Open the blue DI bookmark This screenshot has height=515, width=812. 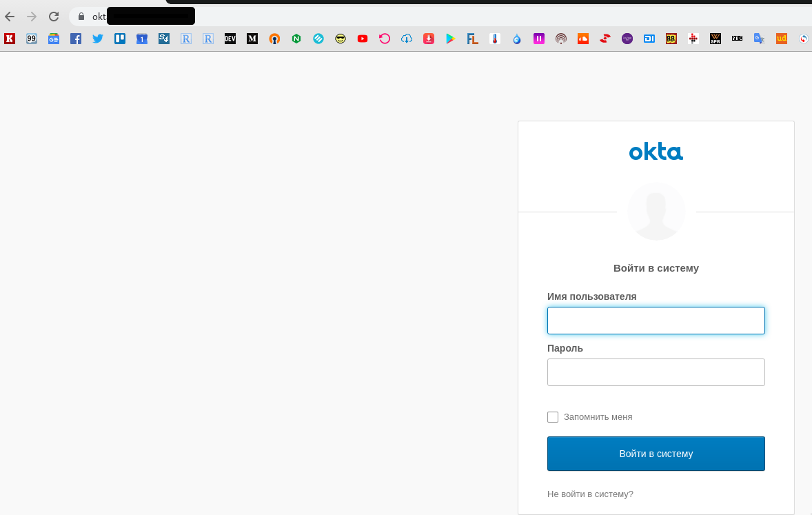click(x=649, y=39)
